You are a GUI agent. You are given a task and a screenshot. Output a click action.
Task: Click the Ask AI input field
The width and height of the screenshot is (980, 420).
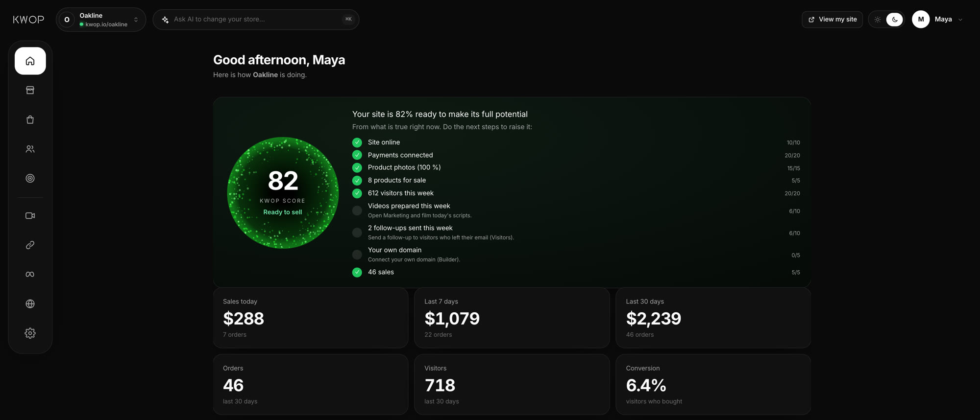pyautogui.click(x=256, y=20)
